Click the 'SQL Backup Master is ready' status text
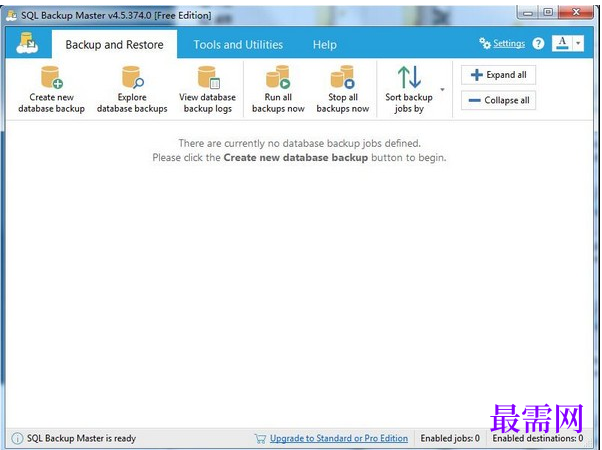 81,438
